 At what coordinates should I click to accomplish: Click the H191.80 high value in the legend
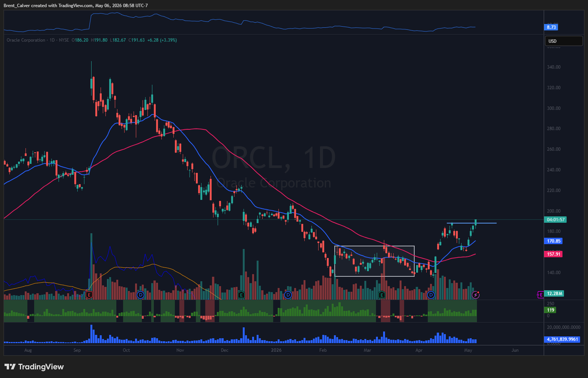click(x=99, y=40)
